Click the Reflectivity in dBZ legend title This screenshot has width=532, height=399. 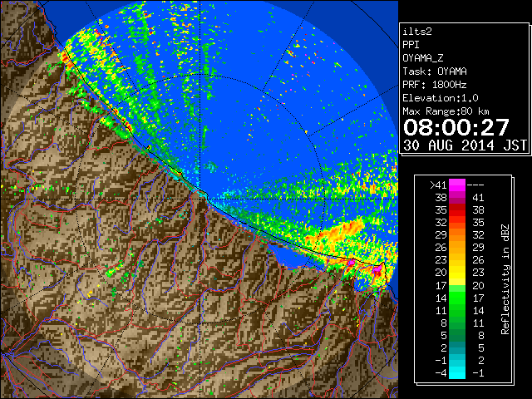point(505,279)
